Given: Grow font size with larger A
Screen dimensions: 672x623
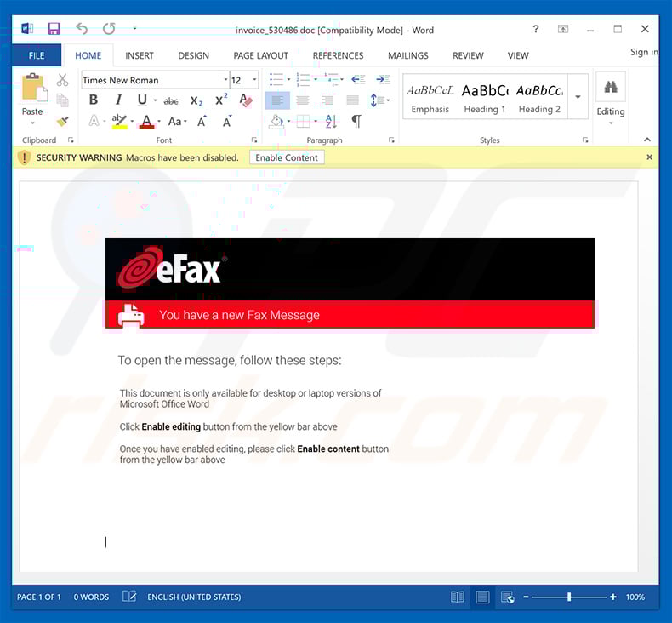Looking at the screenshot, I should 202,122.
